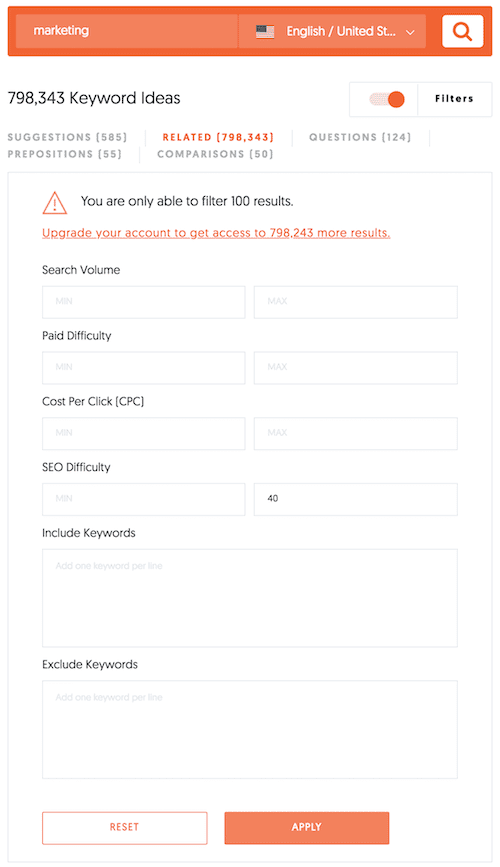Click the magnifying glass search button
This screenshot has width=500, height=867.
click(x=462, y=31)
